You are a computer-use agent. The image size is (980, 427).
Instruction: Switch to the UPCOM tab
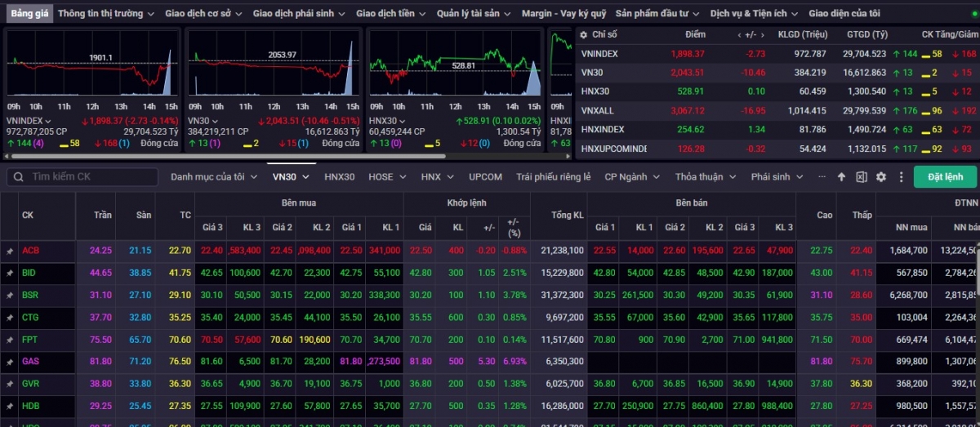pos(485,176)
